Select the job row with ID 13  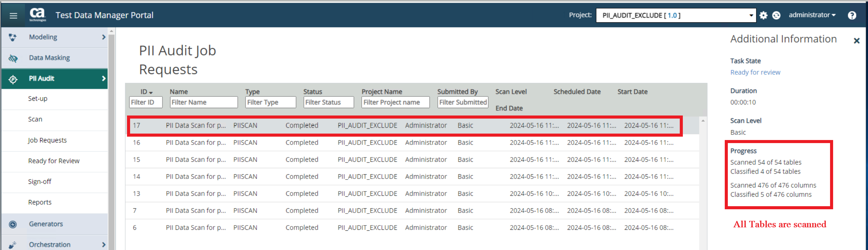(412, 194)
